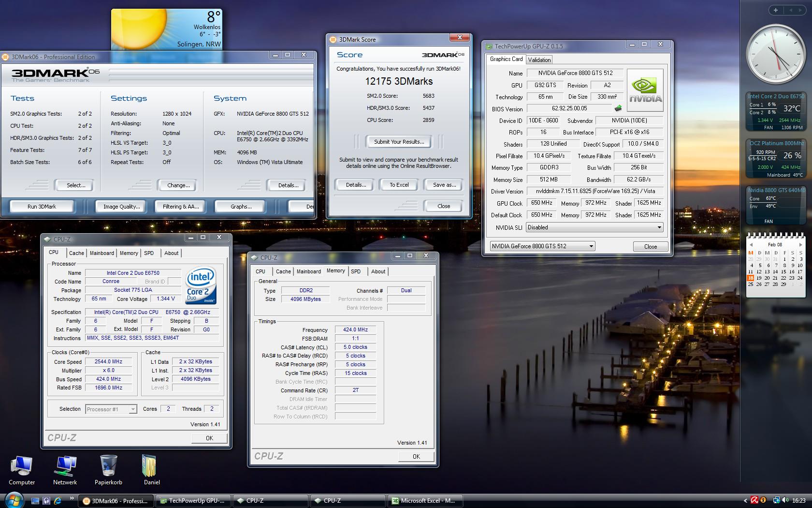
Task: Click the plus icon to add sidebar gadgets
Action: (776, 10)
